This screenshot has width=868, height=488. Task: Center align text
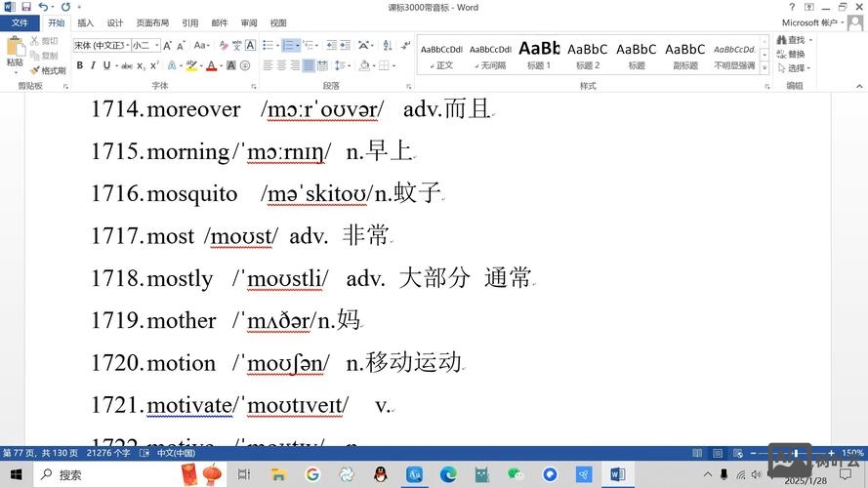281,65
